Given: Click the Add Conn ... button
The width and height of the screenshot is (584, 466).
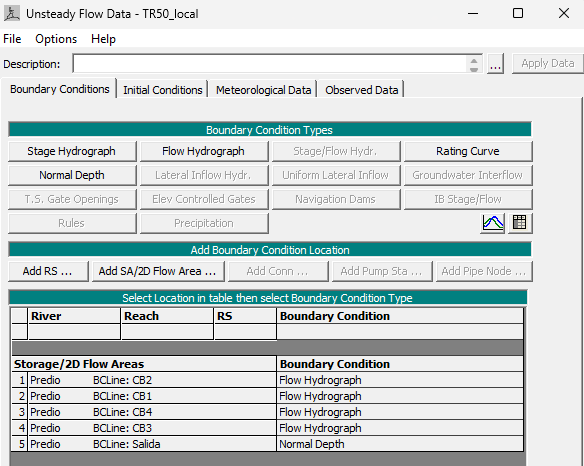Looking at the screenshot, I should click(278, 271).
